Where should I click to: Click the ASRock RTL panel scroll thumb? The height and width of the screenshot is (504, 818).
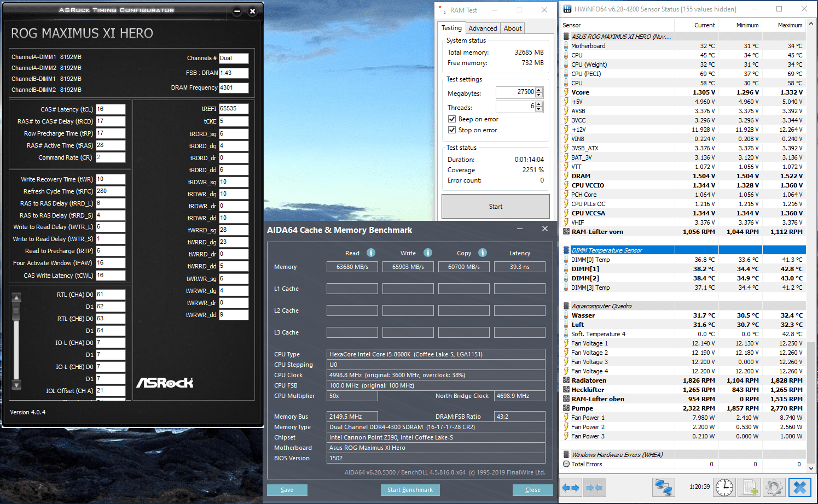[16, 312]
